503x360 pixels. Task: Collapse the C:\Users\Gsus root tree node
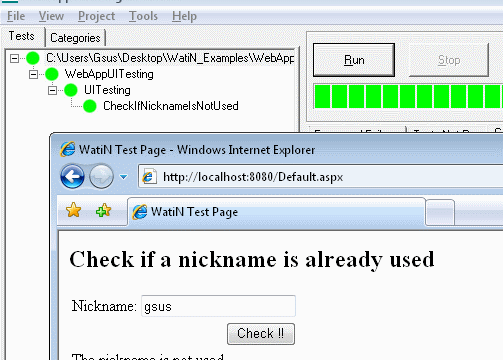pos(14,59)
